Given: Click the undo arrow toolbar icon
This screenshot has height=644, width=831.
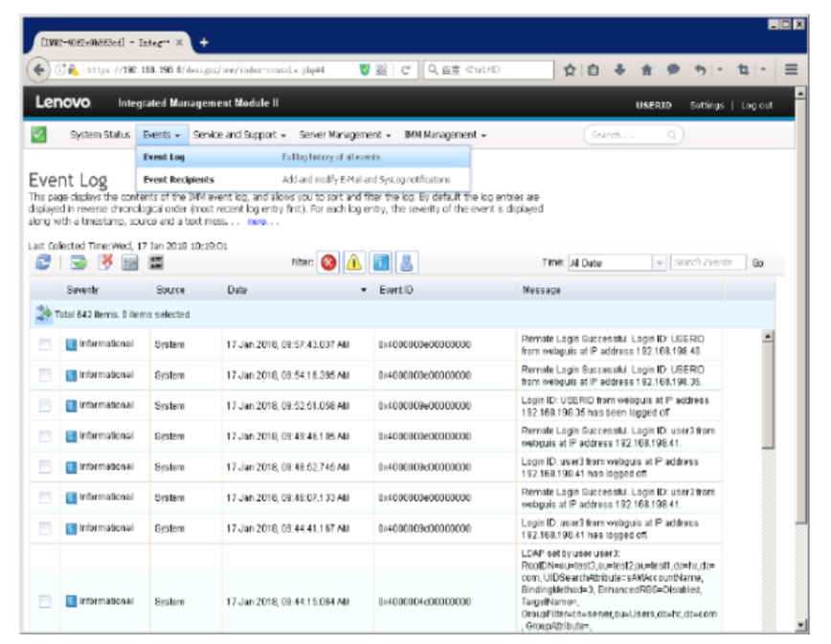Looking at the screenshot, I should (700, 70).
